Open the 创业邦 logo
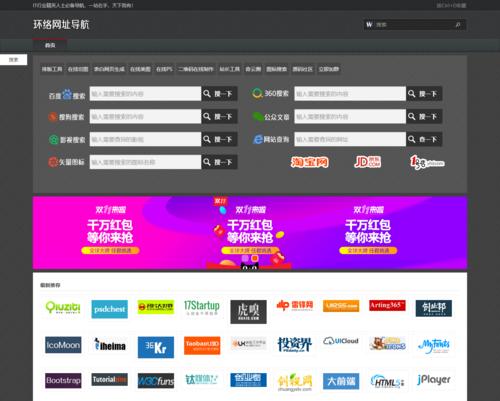Image resolution: width=500 pixels, height=401 pixels. 434,308
